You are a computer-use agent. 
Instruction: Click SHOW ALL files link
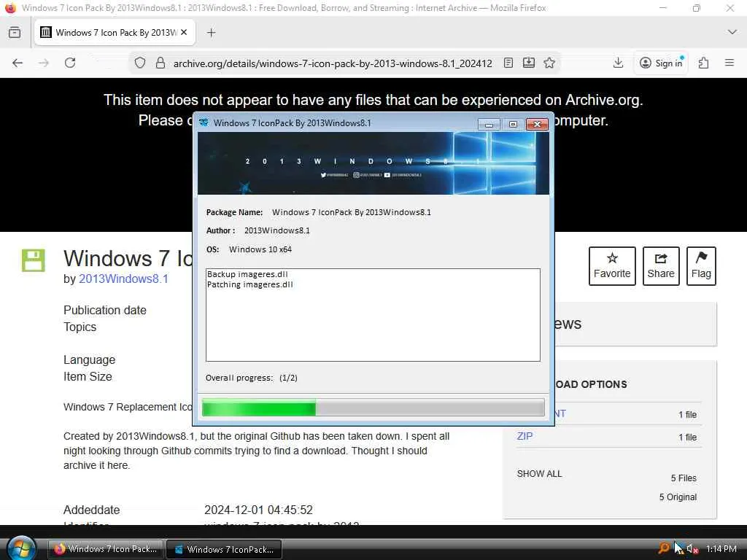(539, 474)
